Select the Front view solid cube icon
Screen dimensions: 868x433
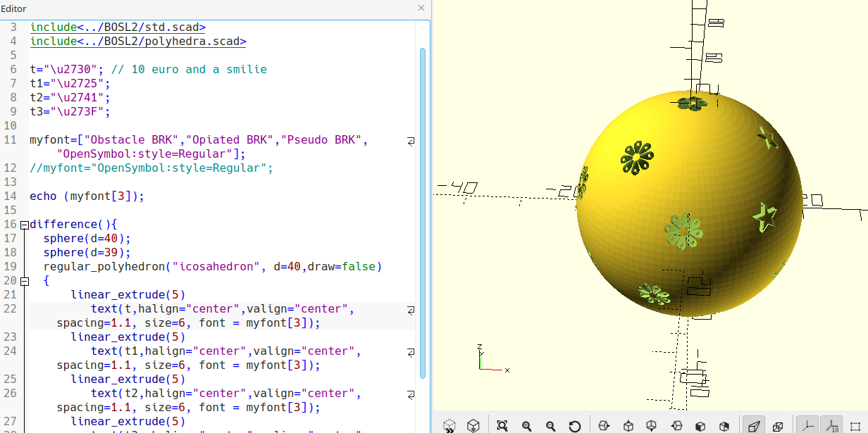(x=700, y=426)
